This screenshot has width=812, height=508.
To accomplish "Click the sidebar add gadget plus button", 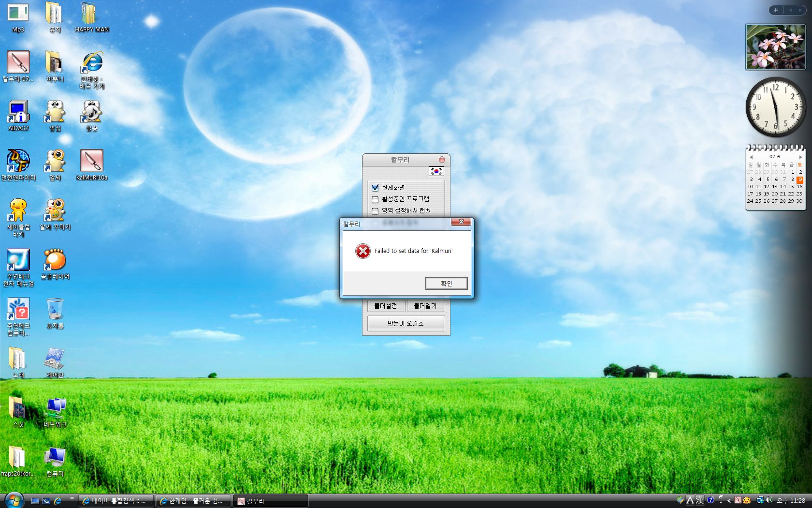I will [776, 10].
